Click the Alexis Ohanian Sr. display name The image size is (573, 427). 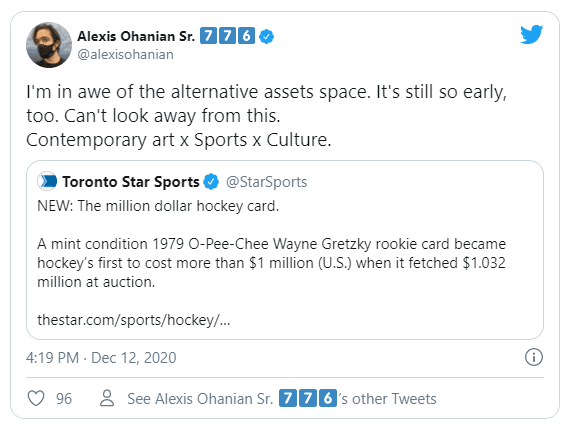[x=136, y=36]
